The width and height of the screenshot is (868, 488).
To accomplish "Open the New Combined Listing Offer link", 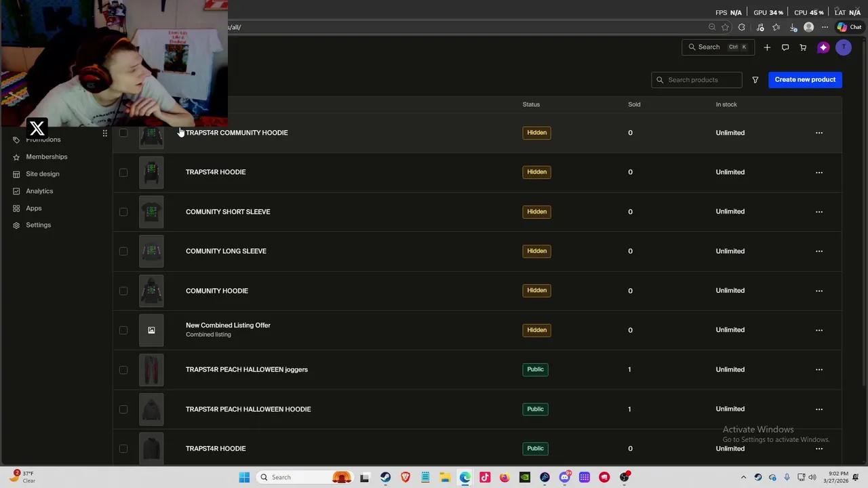I will click(228, 325).
